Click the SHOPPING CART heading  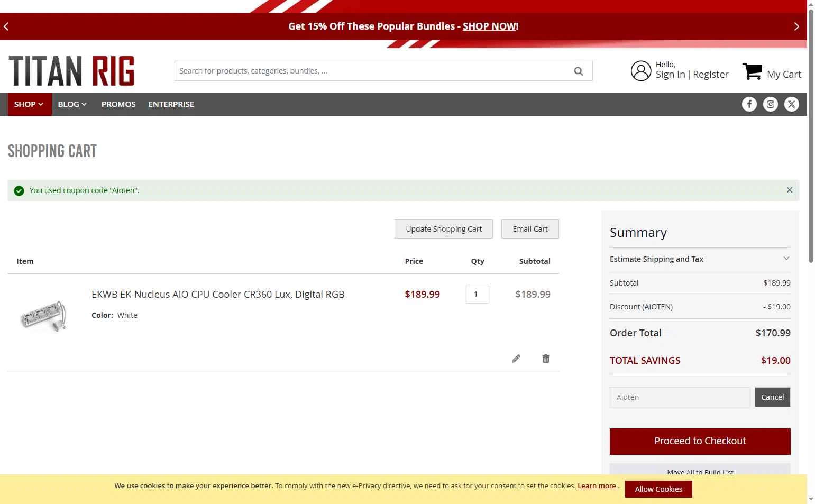click(52, 151)
